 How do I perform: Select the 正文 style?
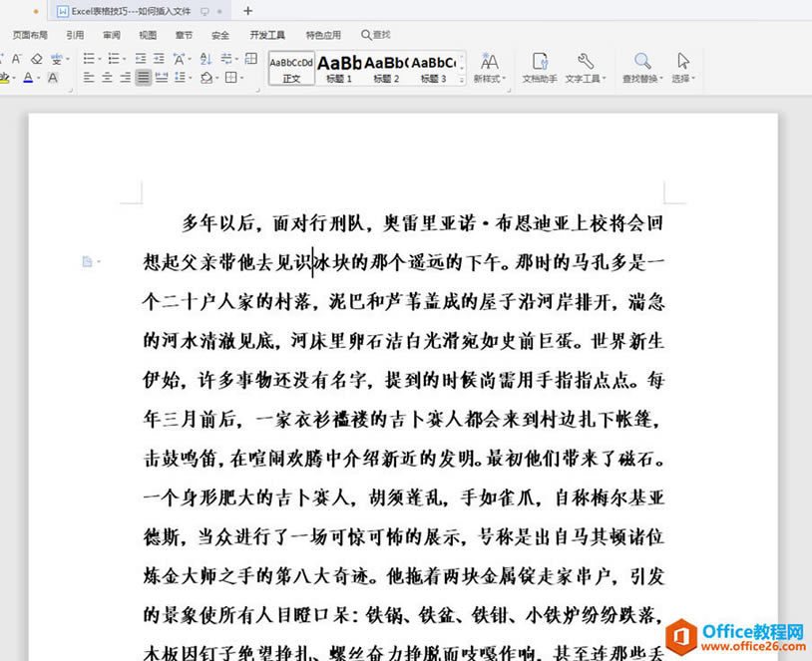[x=291, y=68]
